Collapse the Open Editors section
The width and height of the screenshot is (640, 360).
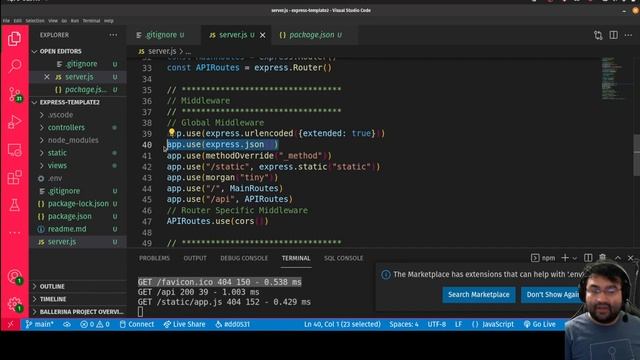click(60, 51)
